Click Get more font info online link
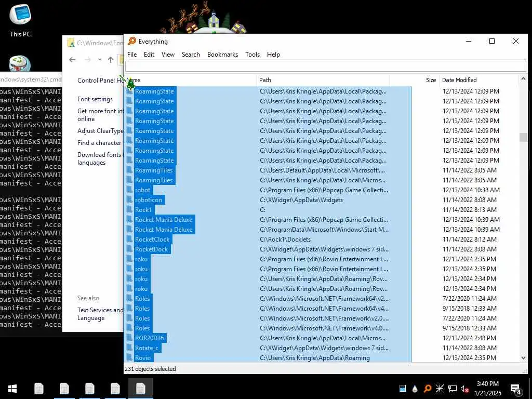Image resolution: width=532 pixels, height=399 pixels. [x=100, y=115]
